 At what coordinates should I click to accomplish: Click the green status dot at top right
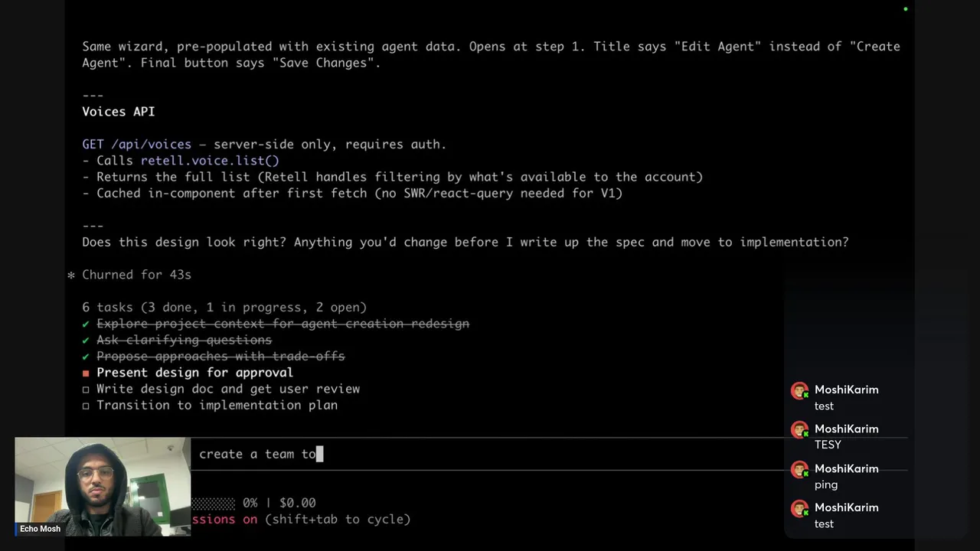(x=905, y=9)
